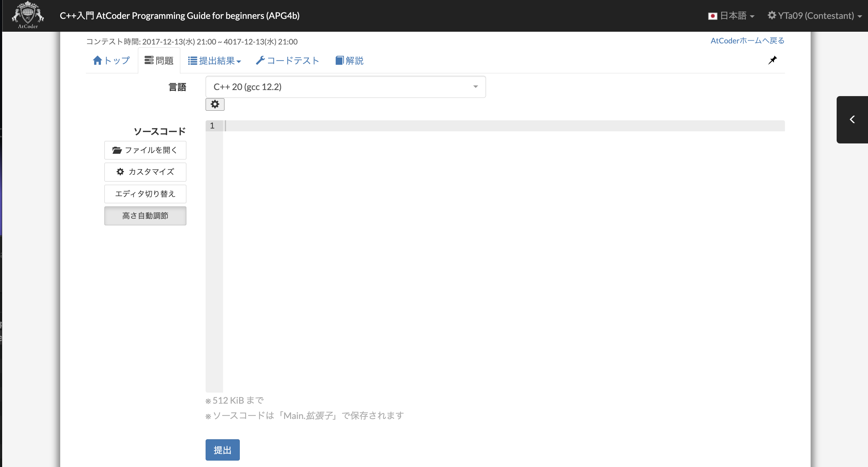
Task: Open the コードテスト tab
Action: click(x=288, y=61)
